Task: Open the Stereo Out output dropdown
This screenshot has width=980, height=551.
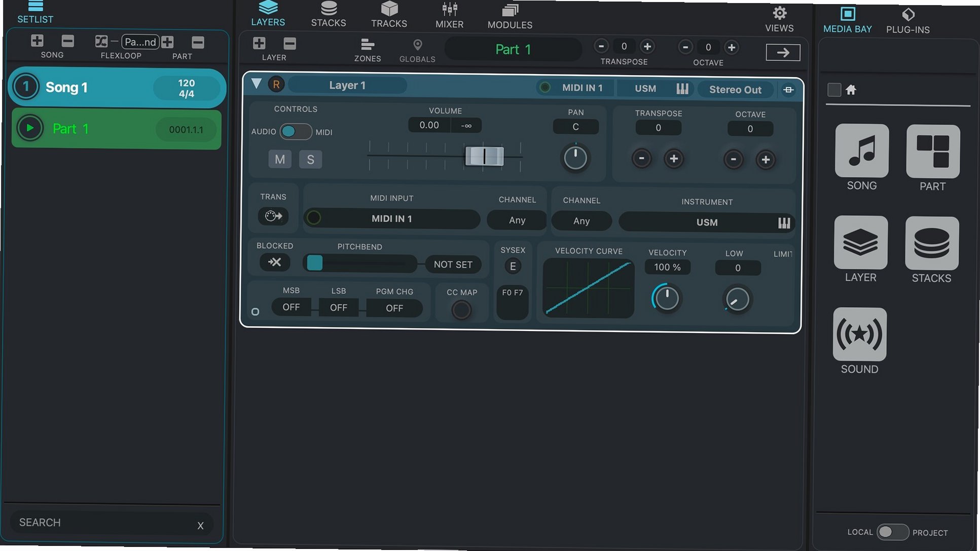Action: tap(735, 90)
